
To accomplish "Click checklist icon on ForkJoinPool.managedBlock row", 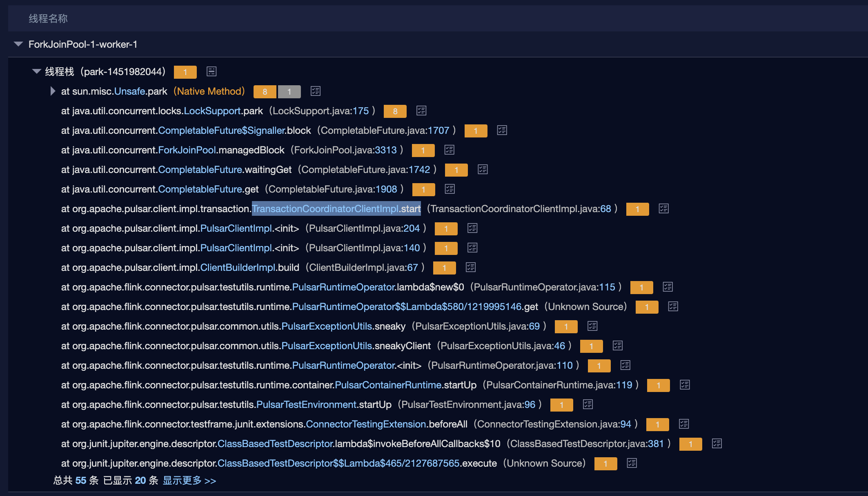I will 449,150.
